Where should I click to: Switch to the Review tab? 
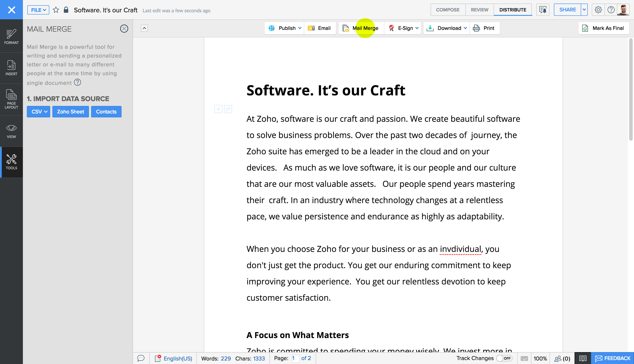(479, 10)
